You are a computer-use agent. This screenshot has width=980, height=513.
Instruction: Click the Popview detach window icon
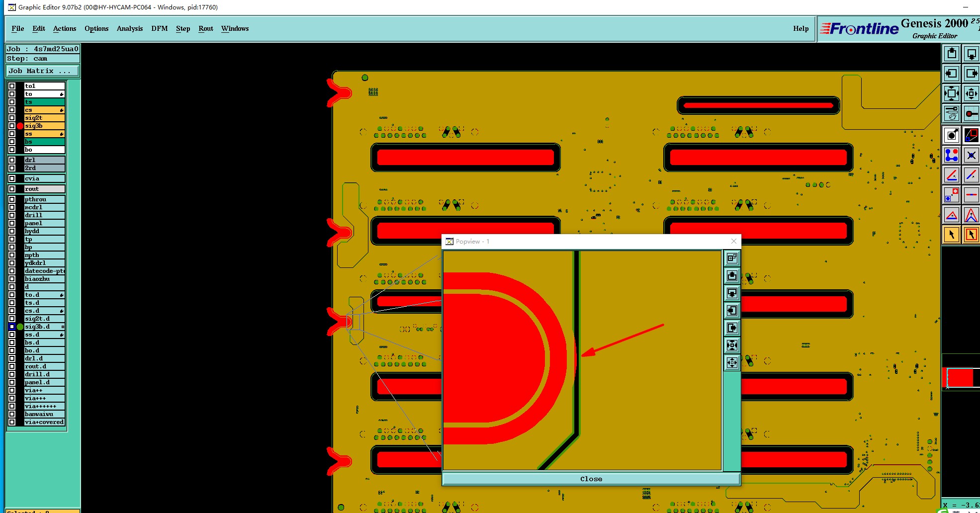coord(732,258)
